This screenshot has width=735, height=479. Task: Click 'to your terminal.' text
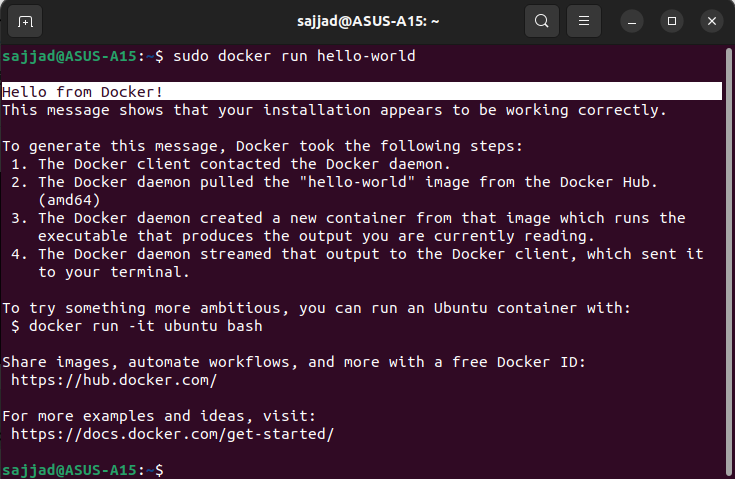tap(114, 272)
